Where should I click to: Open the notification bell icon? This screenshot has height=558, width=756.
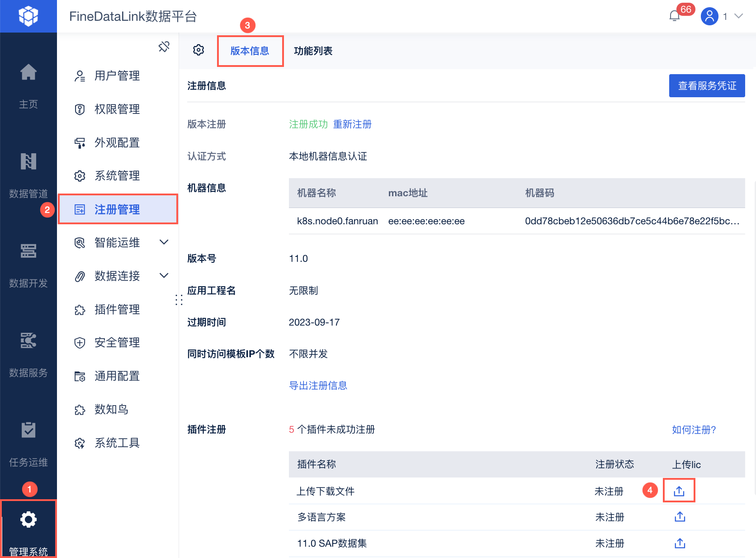pyautogui.click(x=675, y=16)
